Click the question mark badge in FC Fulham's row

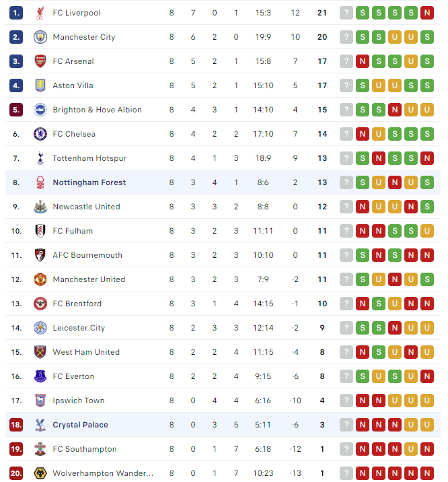(346, 231)
